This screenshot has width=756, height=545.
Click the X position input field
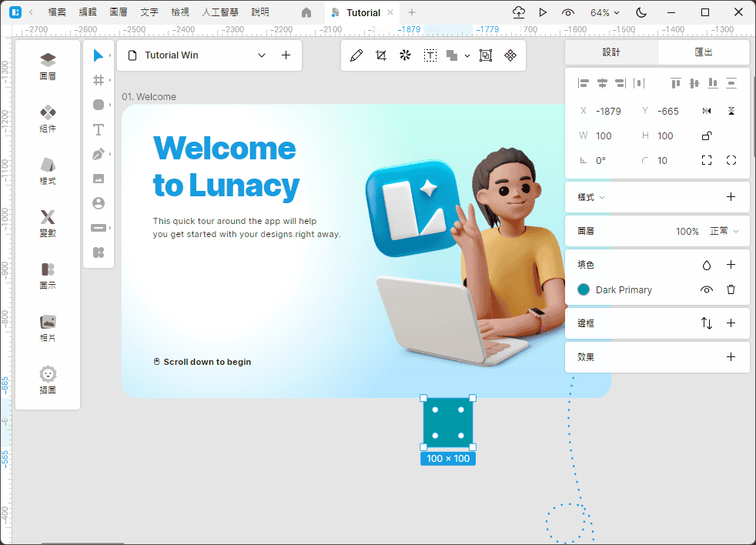click(x=611, y=111)
